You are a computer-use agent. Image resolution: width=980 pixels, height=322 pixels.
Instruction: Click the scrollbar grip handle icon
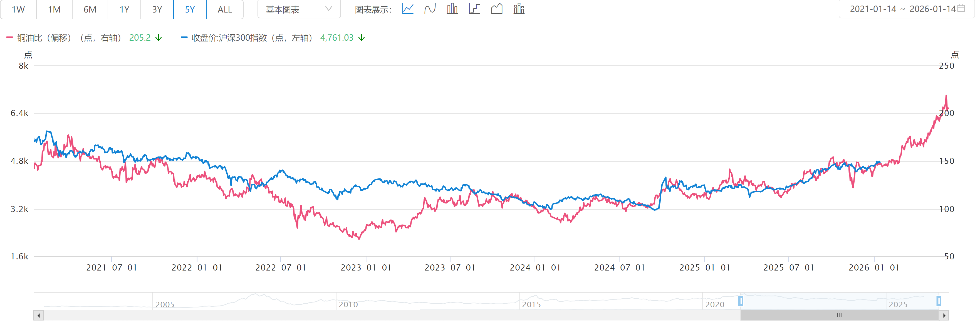pos(840,315)
